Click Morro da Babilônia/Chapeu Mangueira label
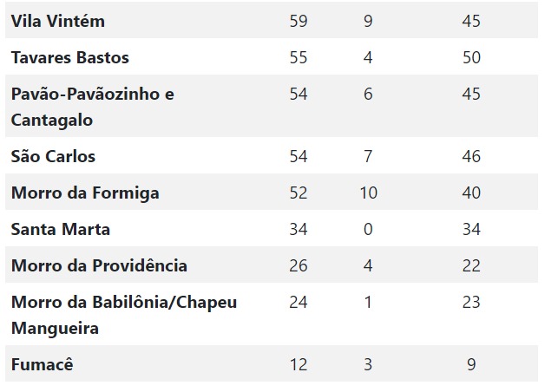Viewport: 545px width, 392px height. click(x=124, y=316)
